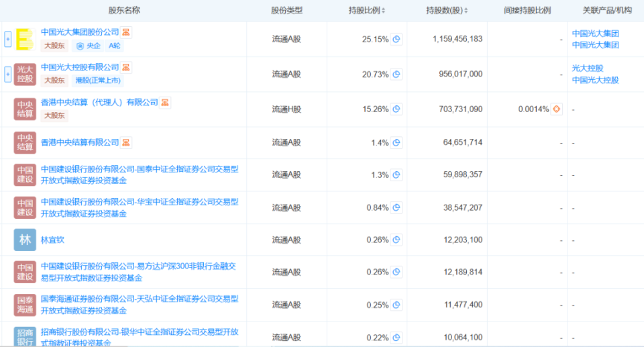Open pie chart icon beside 15.26%

[x=396, y=109]
